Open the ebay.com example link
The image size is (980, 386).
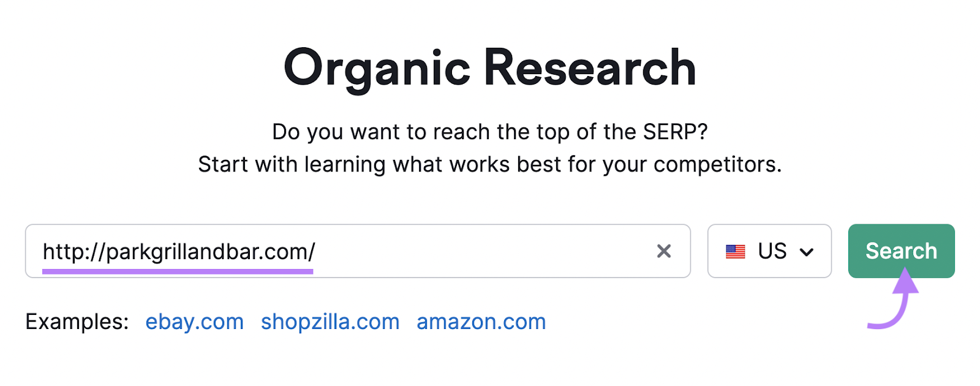tap(194, 321)
